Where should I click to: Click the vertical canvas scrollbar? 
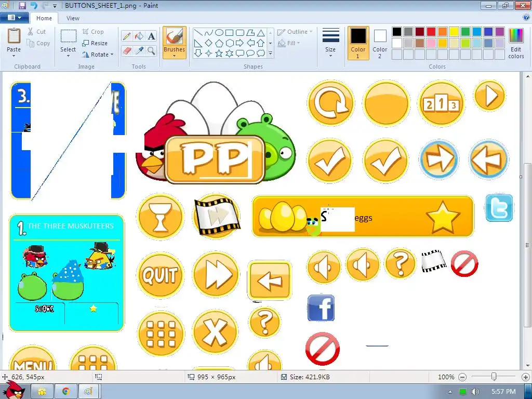point(527,244)
